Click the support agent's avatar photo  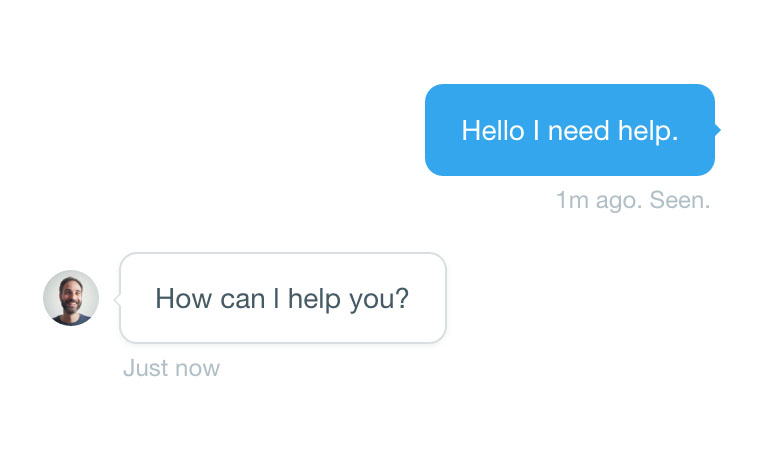(71, 298)
